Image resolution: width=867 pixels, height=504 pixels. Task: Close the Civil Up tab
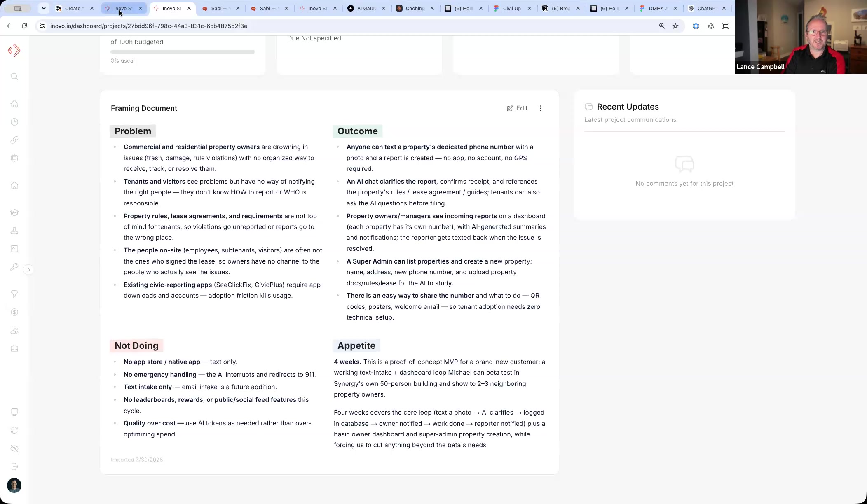pos(530,8)
